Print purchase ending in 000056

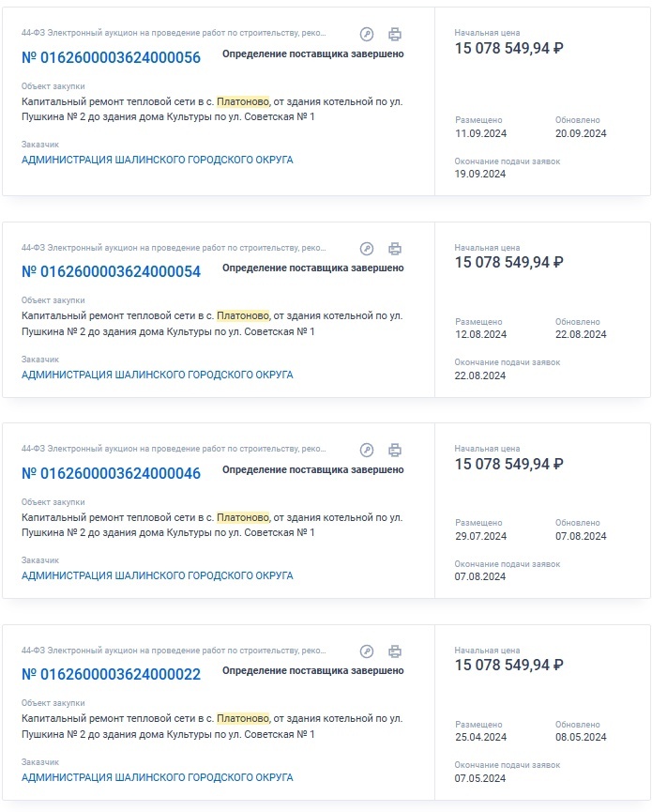[x=395, y=34]
